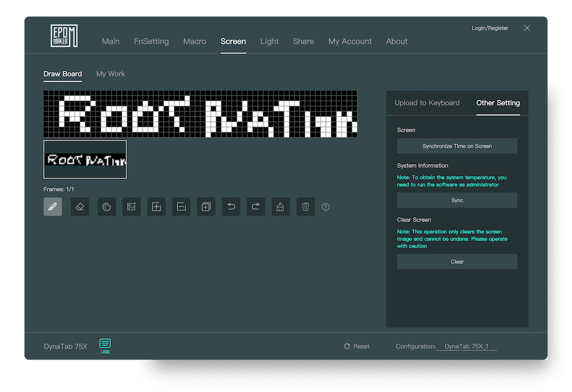Redo the last drawing action
The width and height of the screenshot is (572, 392).
256,207
